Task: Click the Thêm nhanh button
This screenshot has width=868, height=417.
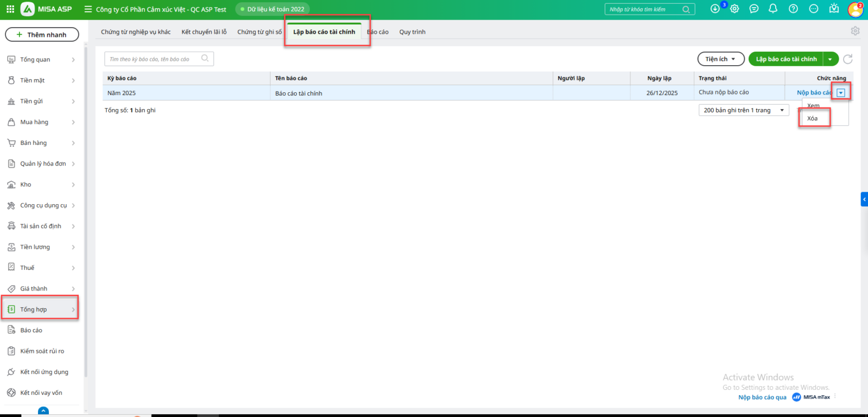Action: pos(42,35)
